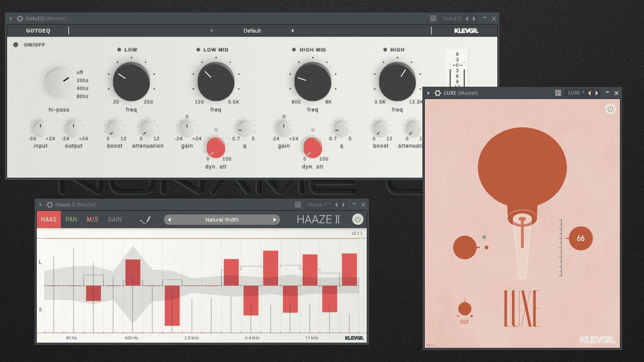Viewport: 644px width, 362px height.
Task: Click the red LOW MID dyn. att knob
Action: click(216, 147)
